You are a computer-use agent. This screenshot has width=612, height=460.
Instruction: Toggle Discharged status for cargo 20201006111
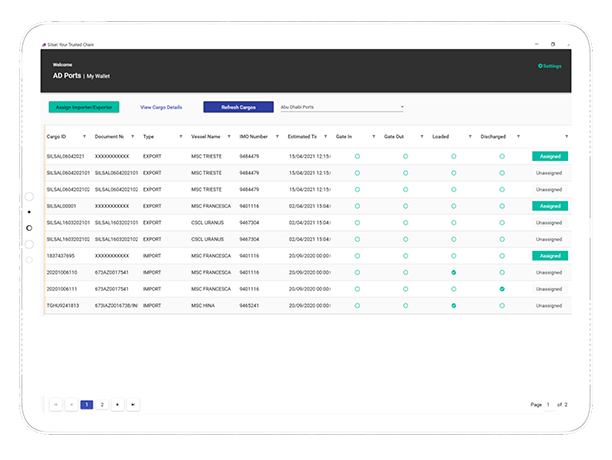pos(502,289)
